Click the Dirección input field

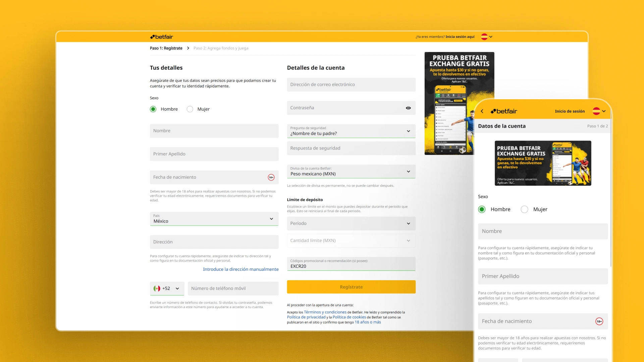[x=214, y=242]
